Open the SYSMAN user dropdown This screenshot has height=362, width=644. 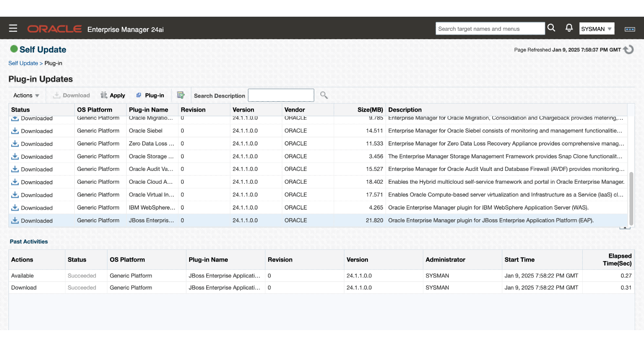(596, 29)
